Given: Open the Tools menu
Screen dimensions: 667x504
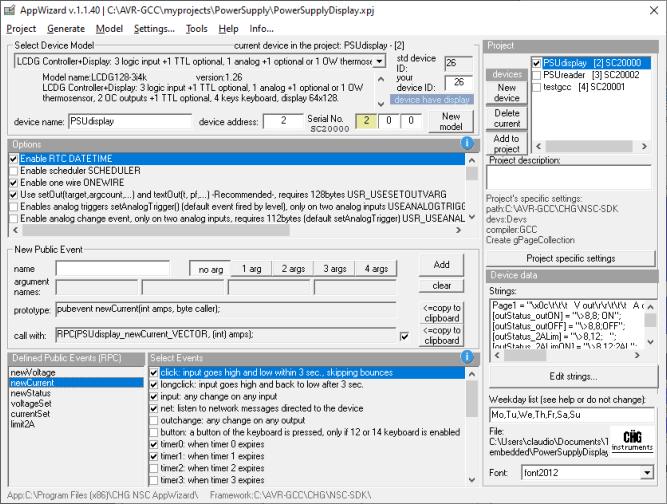Looking at the screenshot, I should tap(197, 28).
